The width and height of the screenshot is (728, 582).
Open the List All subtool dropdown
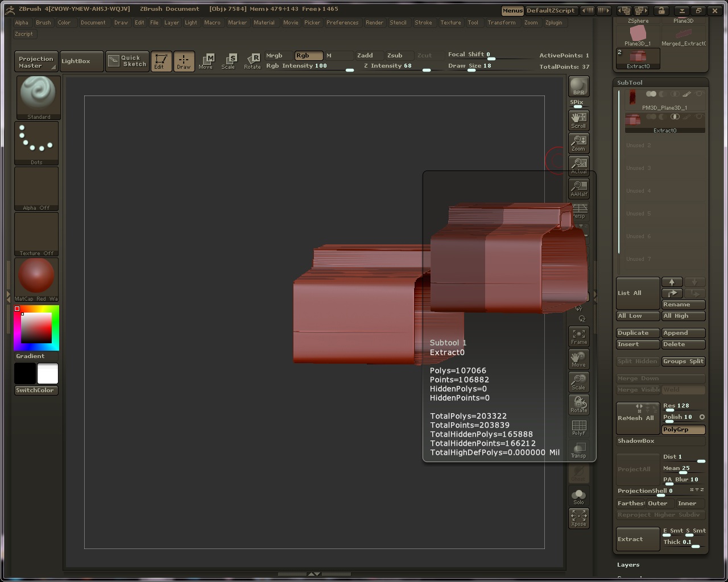637,292
